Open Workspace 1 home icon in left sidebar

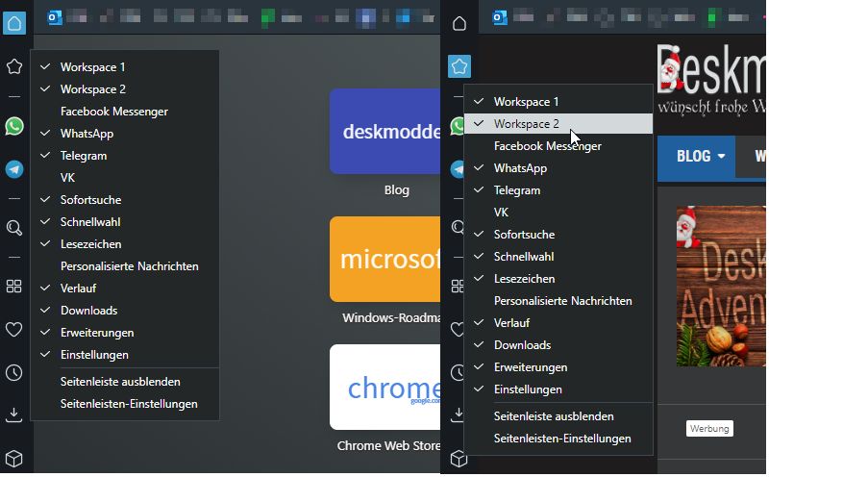(x=14, y=23)
